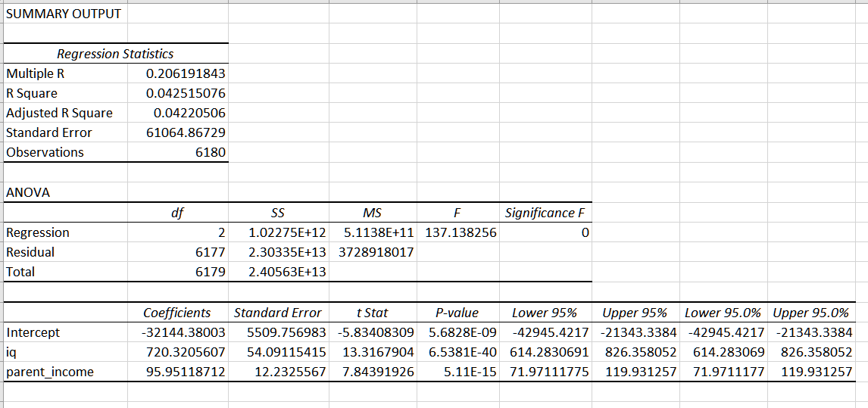Select Residual SS value 2.30335E+13
This screenshot has height=408, width=868.
coord(279,252)
